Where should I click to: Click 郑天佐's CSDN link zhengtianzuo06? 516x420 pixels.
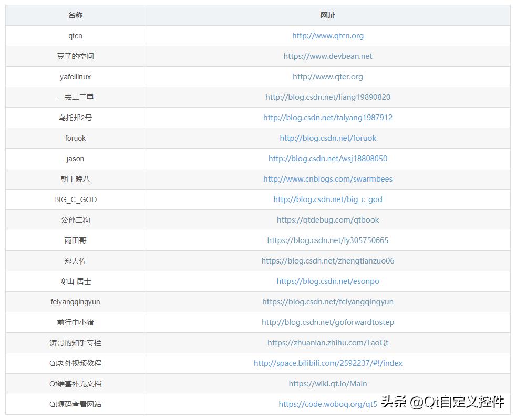point(328,260)
